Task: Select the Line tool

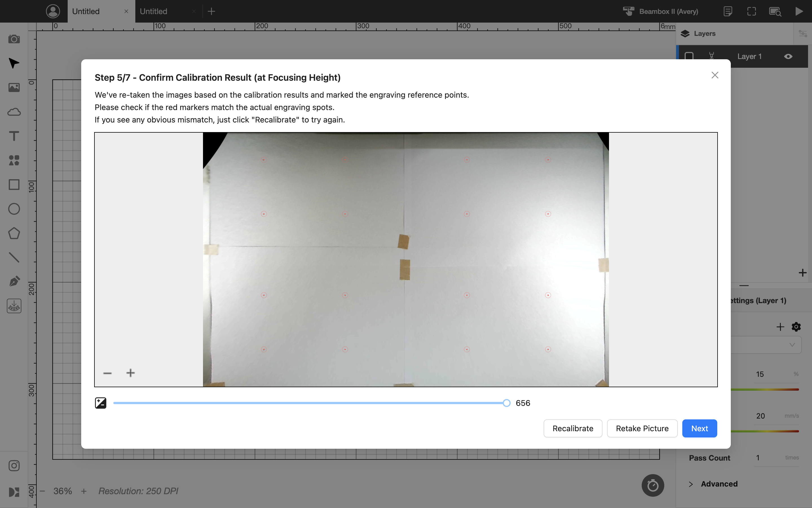Action: (x=14, y=257)
